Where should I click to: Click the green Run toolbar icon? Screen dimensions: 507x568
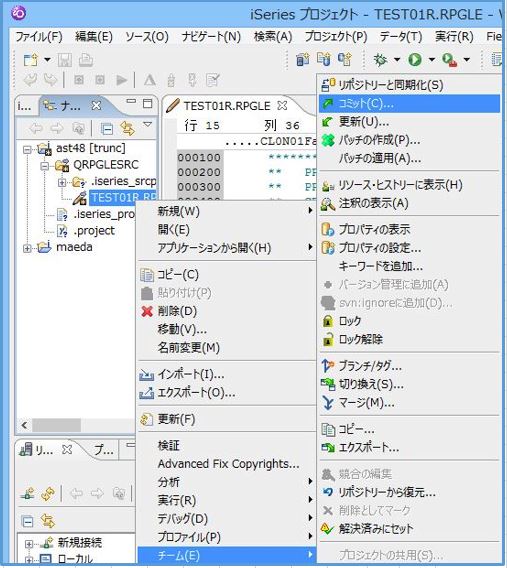pos(415,59)
